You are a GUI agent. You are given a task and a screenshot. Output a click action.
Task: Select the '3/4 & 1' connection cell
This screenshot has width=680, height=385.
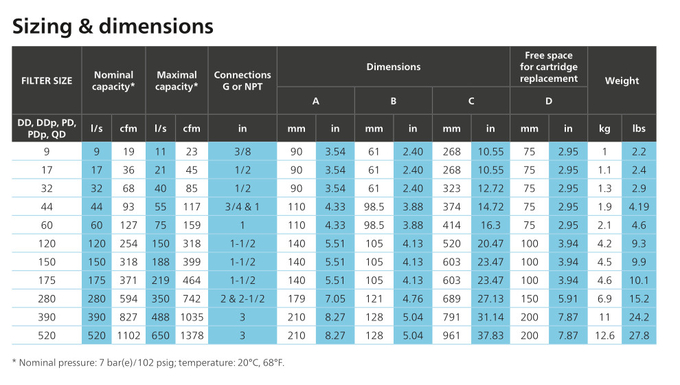coord(242,207)
